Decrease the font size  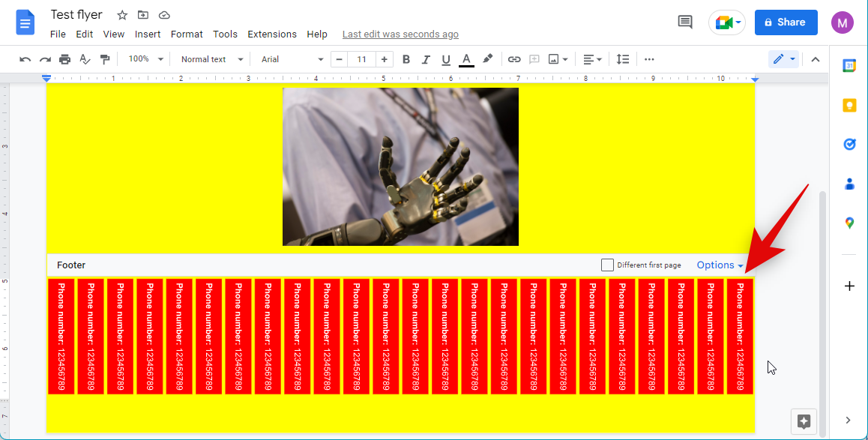[340, 59]
